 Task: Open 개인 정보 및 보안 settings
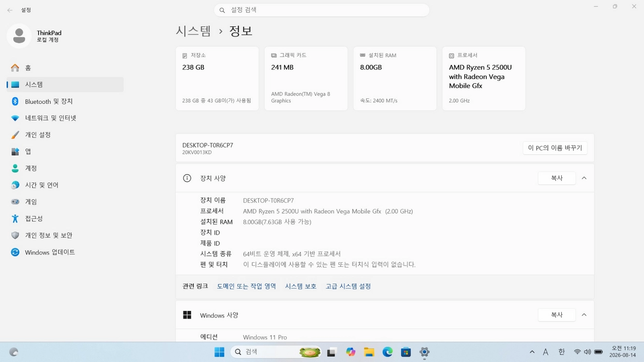click(x=65, y=236)
